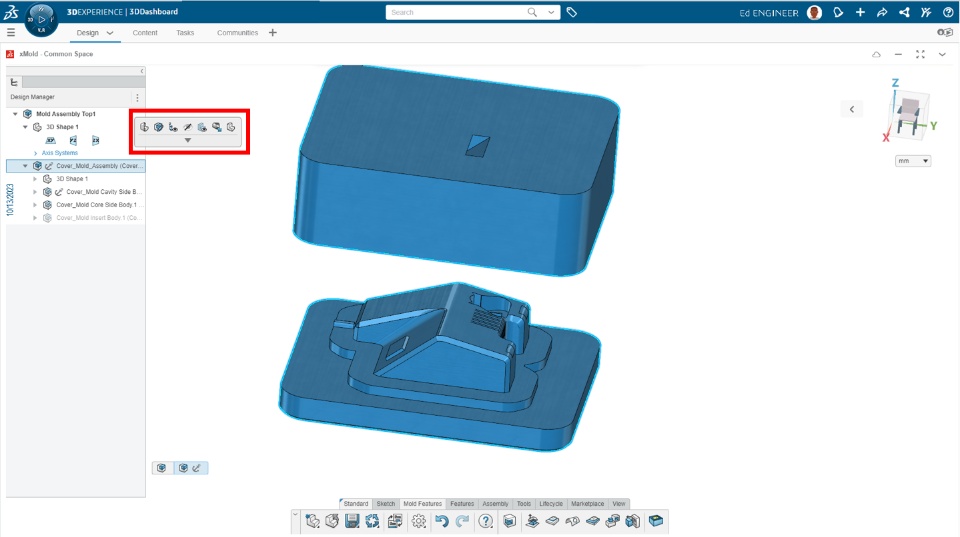Viewport: 960px width, 537px height.
Task: Expand the floating context toolbar down arrow
Action: tap(188, 140)
